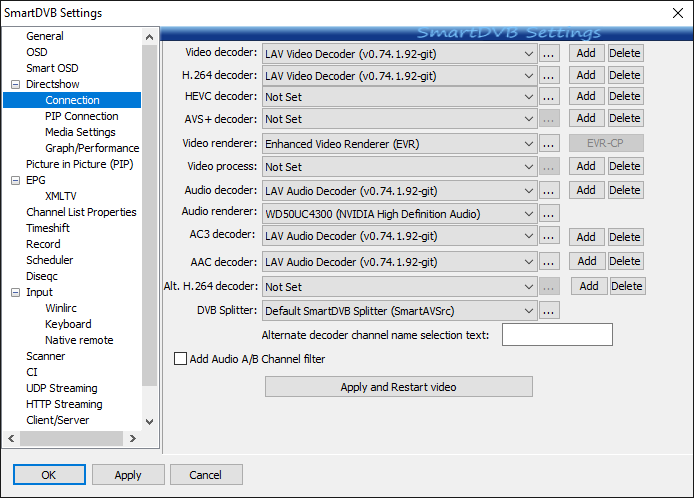Screen dimensions: 694x498
Task: Open Audio decoder properties ellipsis button
Action: point(549,191)
